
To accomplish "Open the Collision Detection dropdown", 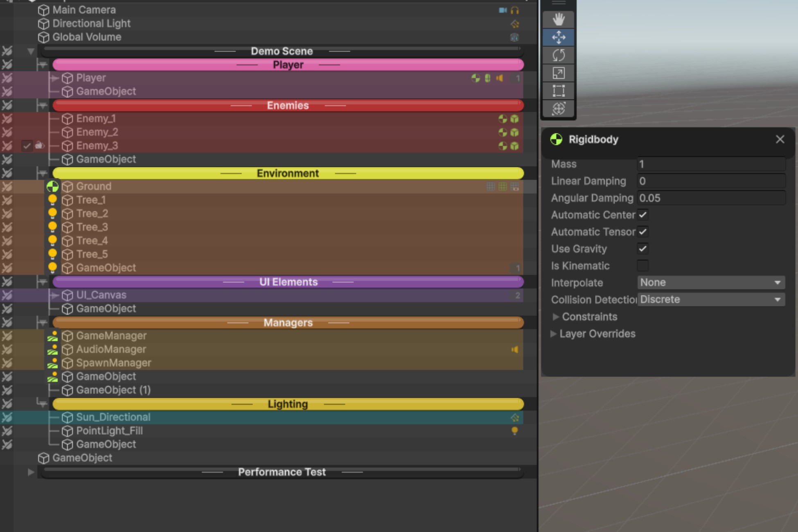I will tap(711, 299).
